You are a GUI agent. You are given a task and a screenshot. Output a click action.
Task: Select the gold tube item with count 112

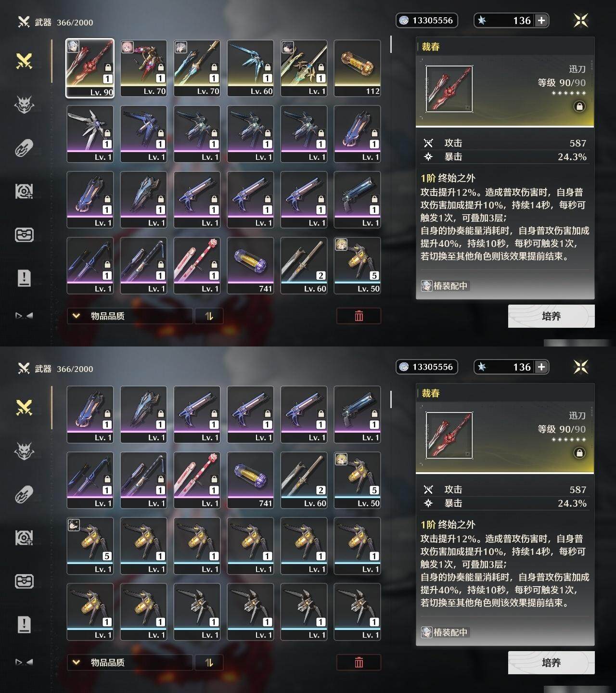point(357,68)
